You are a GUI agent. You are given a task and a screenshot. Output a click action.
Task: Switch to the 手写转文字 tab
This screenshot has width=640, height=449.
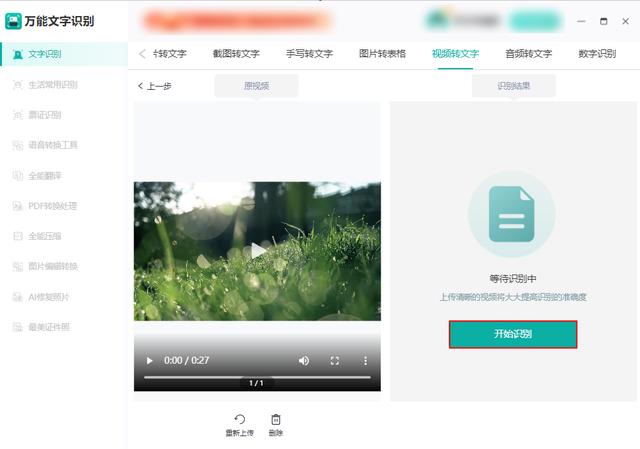(309, 53)
